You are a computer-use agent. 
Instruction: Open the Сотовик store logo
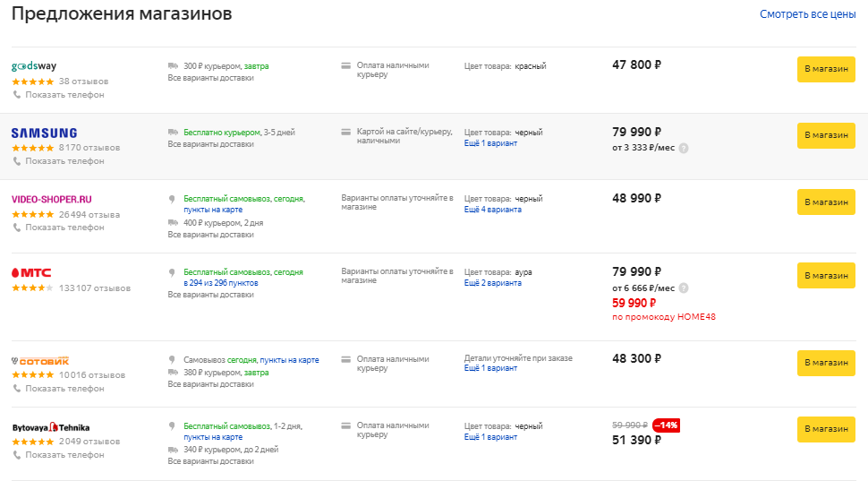coord(40,361)
